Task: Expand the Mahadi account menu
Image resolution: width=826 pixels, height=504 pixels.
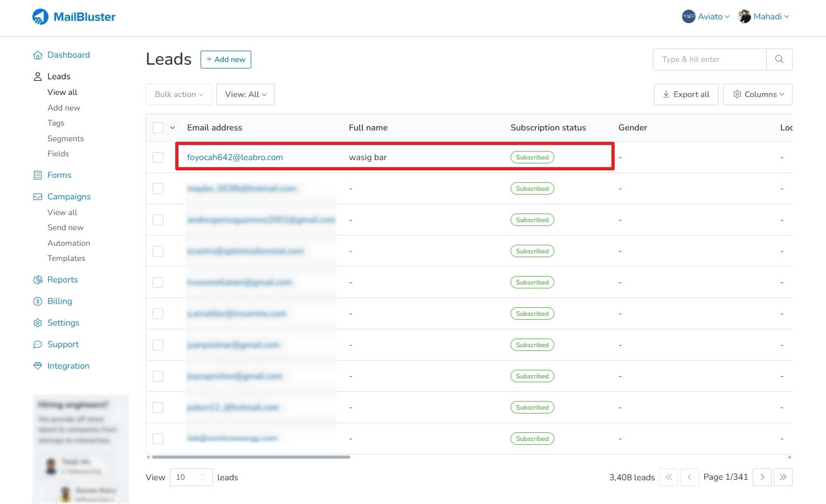Action: [x=763, y=17]
